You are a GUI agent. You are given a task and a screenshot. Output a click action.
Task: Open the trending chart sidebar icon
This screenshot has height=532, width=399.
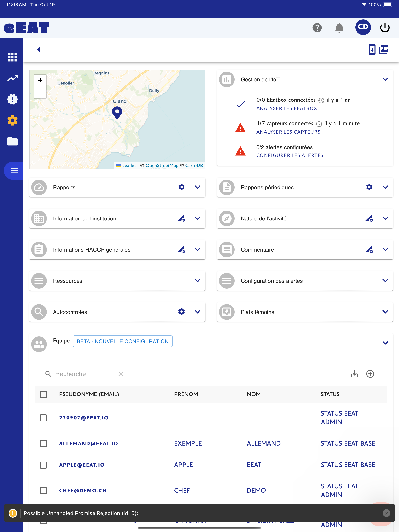pyautogui.click(x=12, y=78)
